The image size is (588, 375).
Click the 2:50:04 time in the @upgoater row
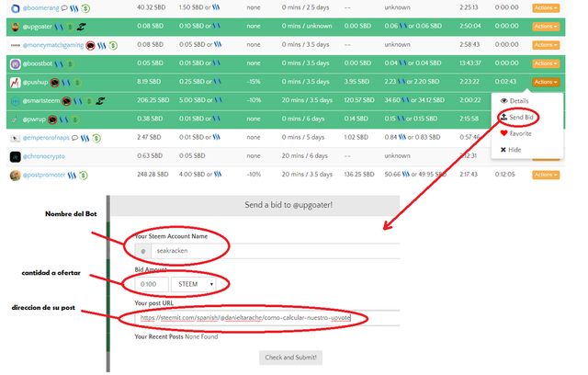470,26
